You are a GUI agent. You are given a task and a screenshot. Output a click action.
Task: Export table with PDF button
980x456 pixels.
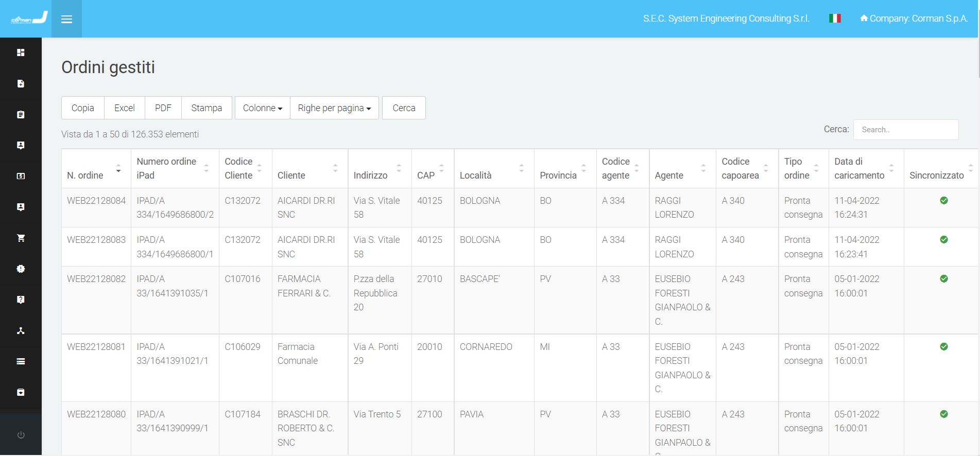coord(163,108)
